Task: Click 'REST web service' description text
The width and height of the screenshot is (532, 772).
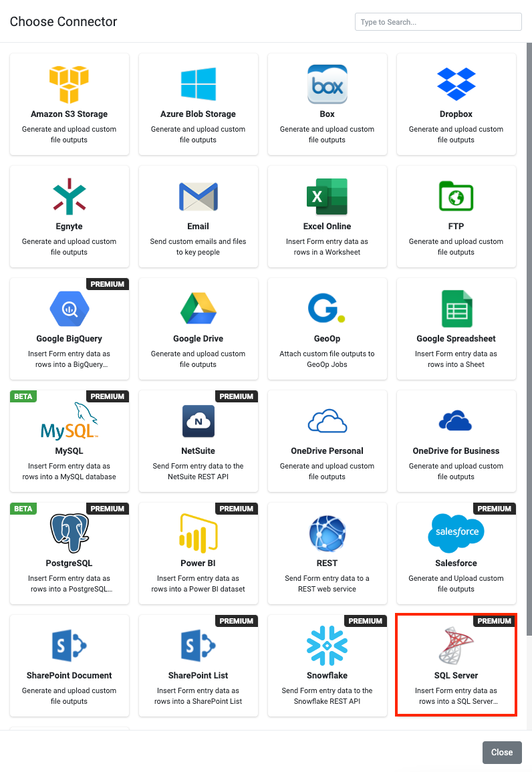Action: coord(327,589)
